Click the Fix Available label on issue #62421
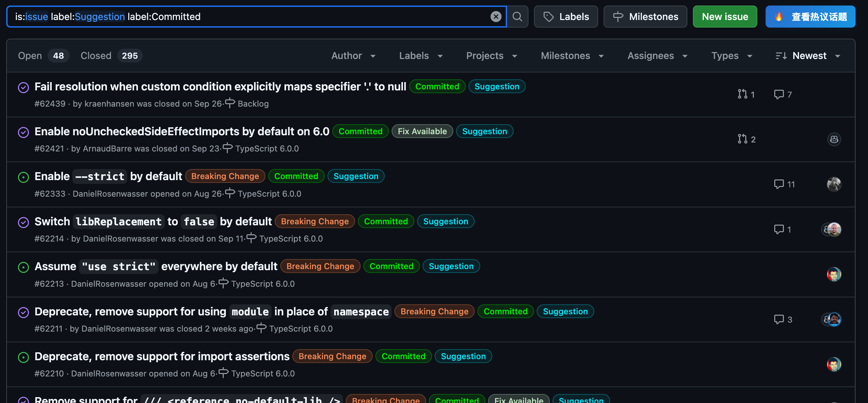868x403 pixels. tap(422, 131)
